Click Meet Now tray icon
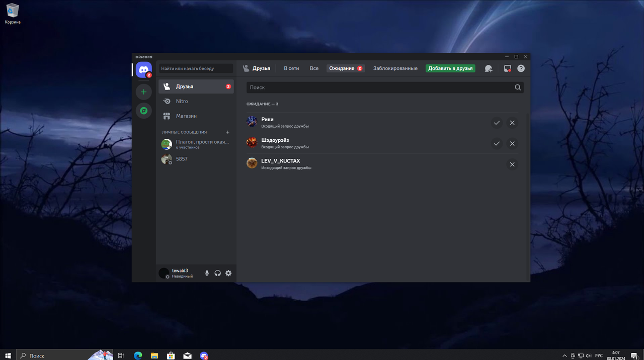This screenshot has width=644, height=360. pos(573,355)
